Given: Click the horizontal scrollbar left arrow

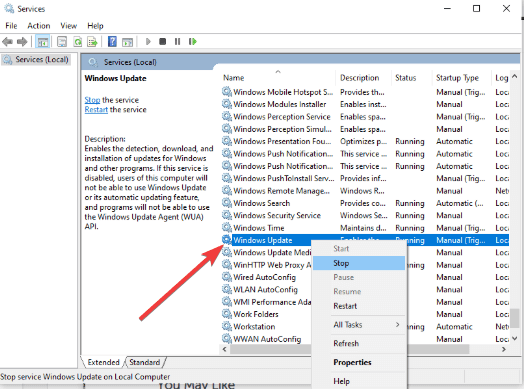Looking at the screenshot, I should point(225,349).
